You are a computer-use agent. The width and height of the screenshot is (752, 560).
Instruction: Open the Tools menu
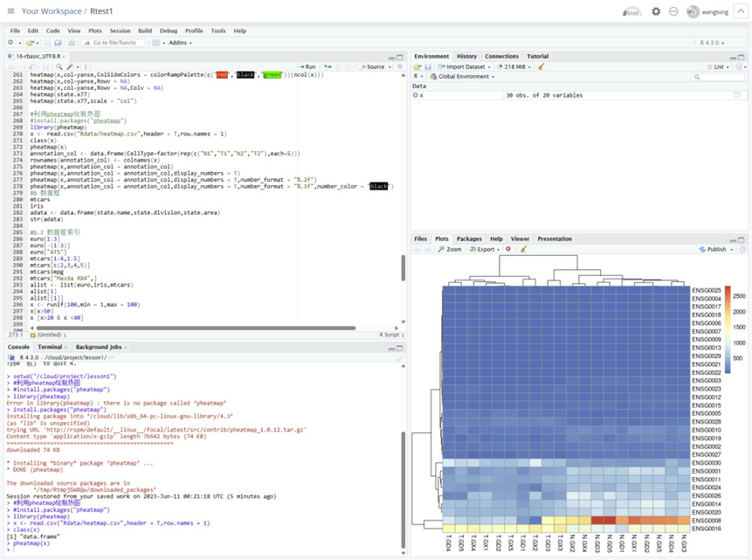218,31
